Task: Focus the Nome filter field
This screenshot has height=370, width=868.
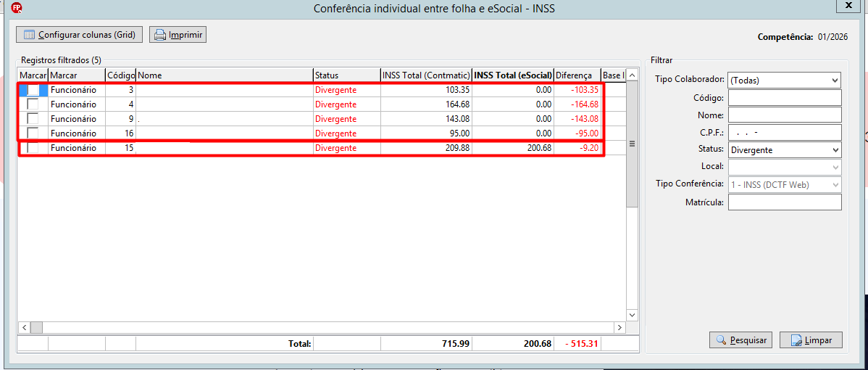Action: 785,115
